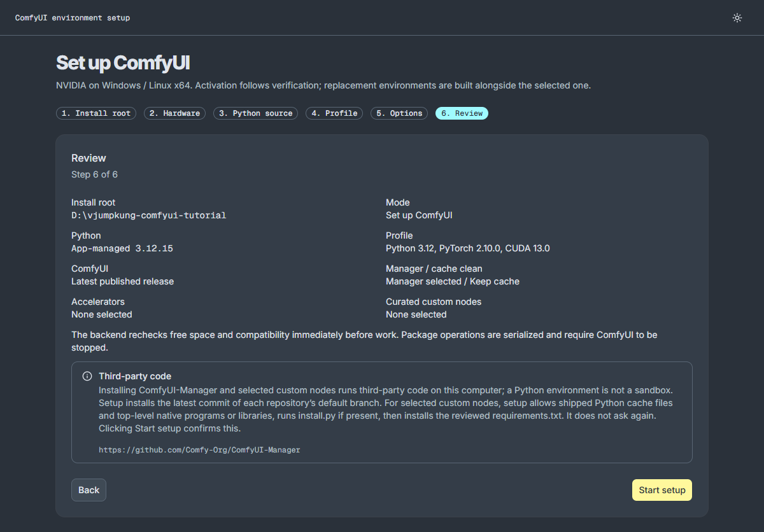Click the ComfyUI-Manager GitHub URL
This screenshot has height=532, width=764.
click(x=199, y=450)
